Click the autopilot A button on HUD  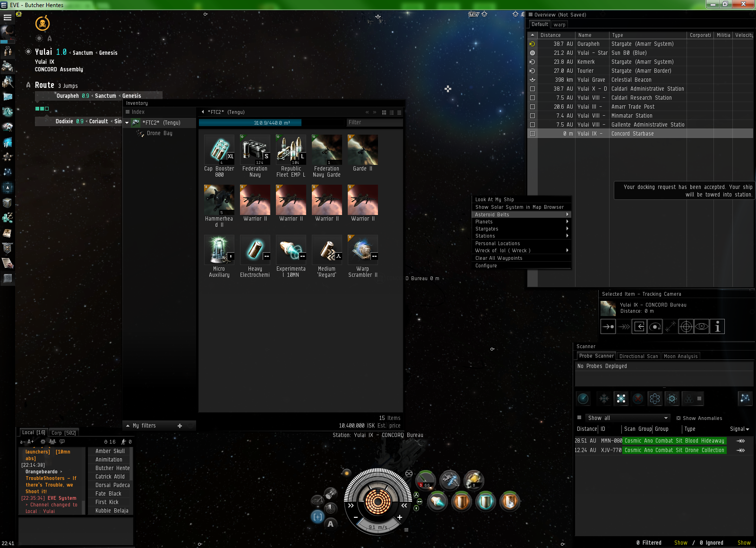pyautogui.click(x=330, y=523)
